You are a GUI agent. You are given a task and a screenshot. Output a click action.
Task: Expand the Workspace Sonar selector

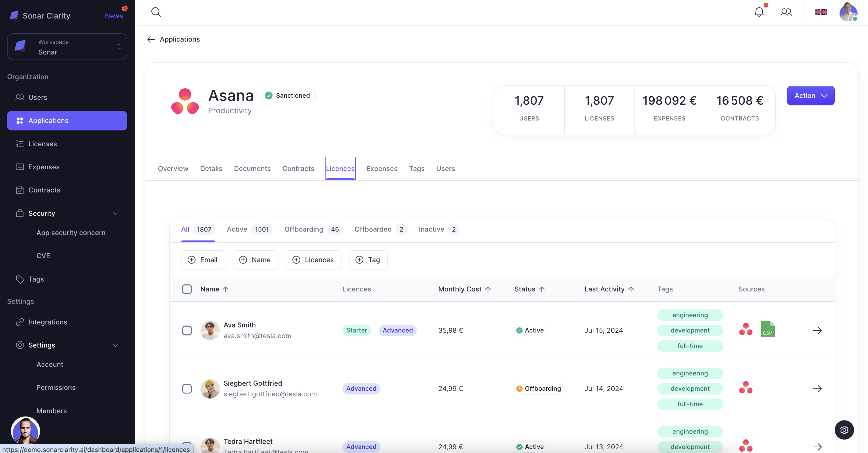(67, 47)
